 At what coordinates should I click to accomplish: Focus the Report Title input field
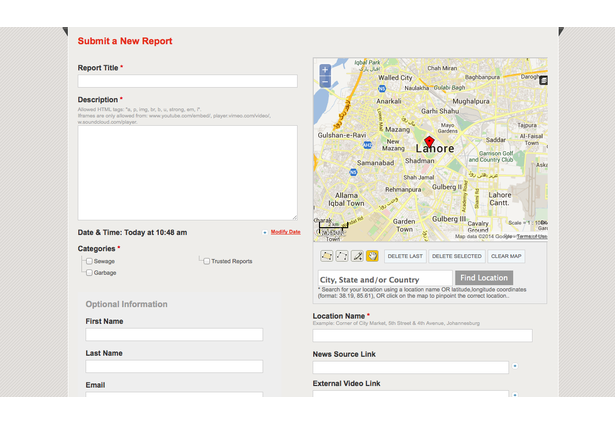click(x=187, y=81)
